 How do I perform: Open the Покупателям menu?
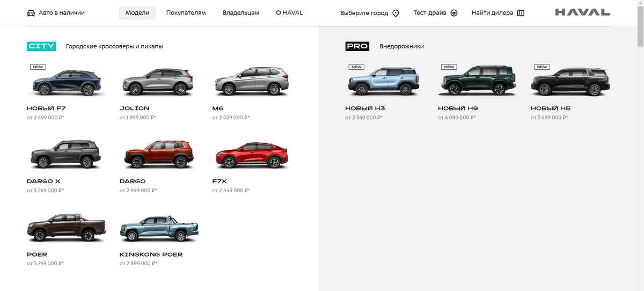(x=186, y=13)
